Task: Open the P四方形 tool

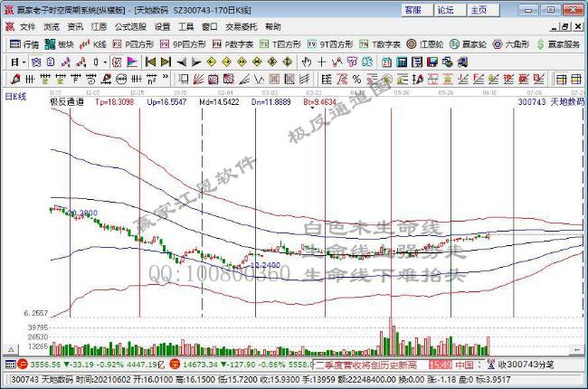Action: click(133, 44)
